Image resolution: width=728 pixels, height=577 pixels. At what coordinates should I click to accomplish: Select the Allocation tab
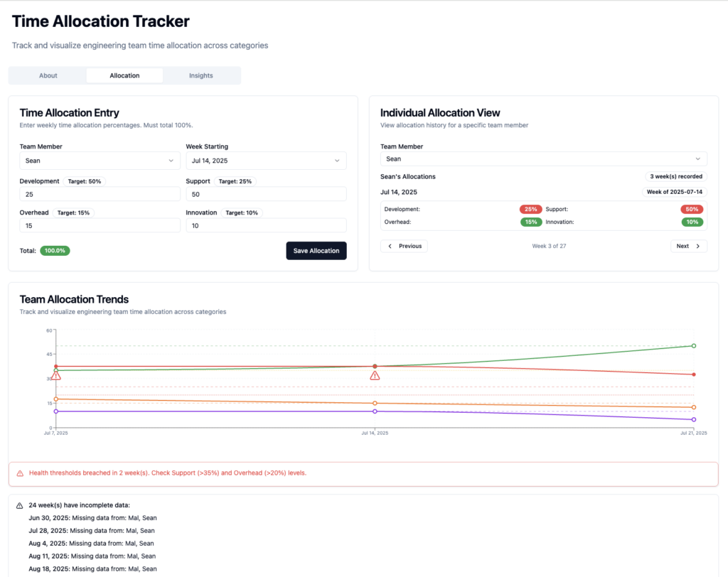[x=124, y=75]
